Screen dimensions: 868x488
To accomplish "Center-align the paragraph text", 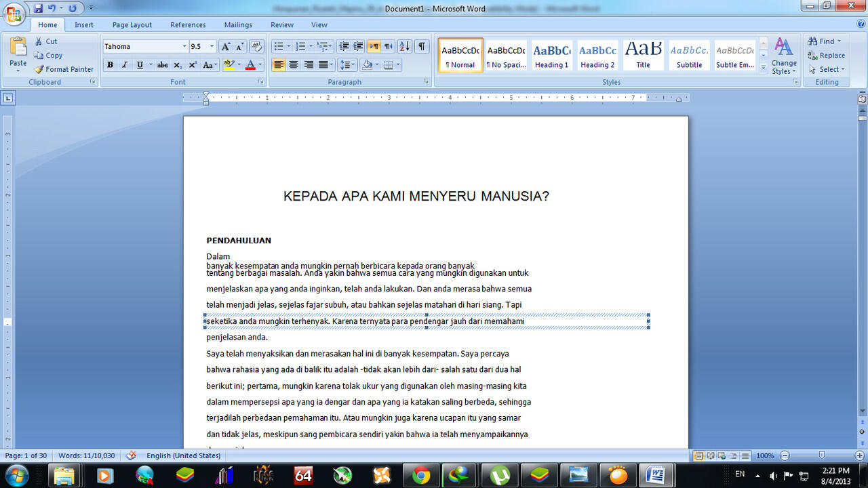I will pyautogui.click(x=294, y=65).
